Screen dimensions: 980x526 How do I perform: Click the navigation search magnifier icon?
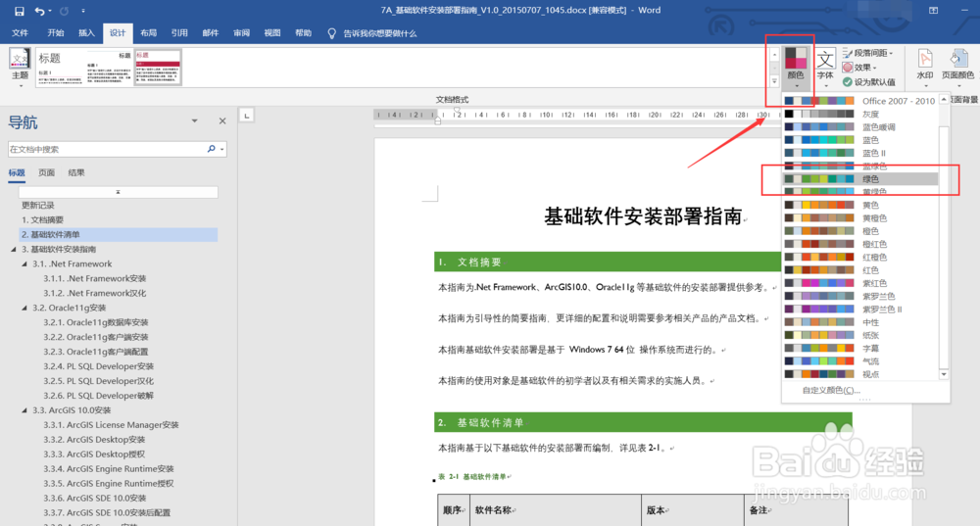tap(212, 149)
